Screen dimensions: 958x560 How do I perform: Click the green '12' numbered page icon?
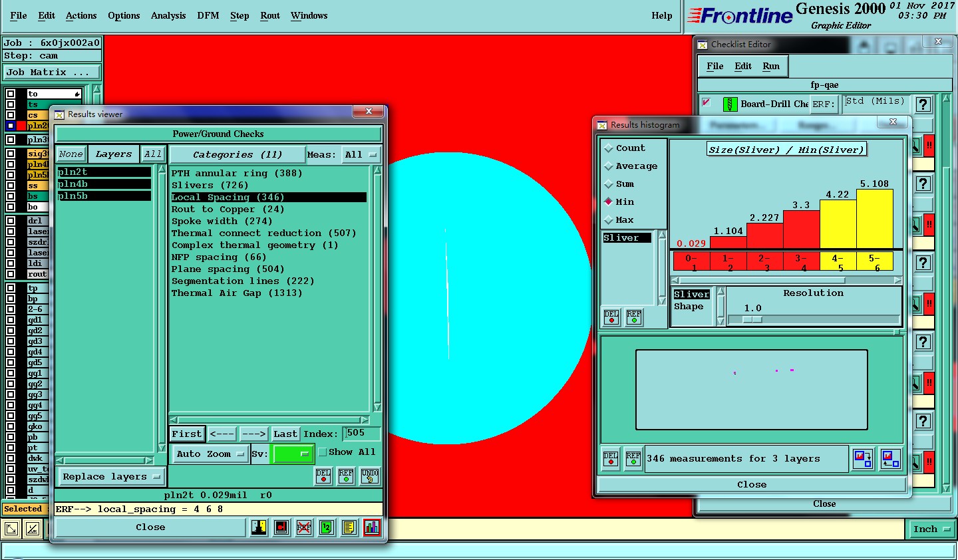point(327,527)
